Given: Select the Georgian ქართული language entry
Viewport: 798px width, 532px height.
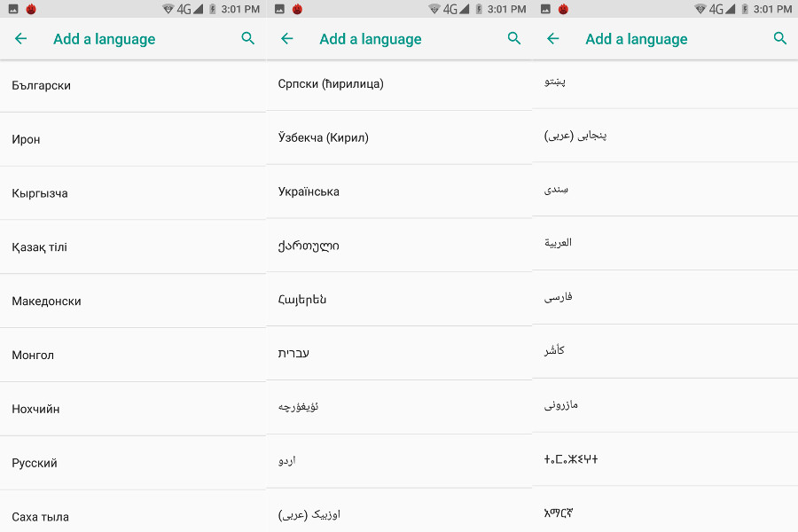Looking at the screenshot, I should [x=399, y=246].
